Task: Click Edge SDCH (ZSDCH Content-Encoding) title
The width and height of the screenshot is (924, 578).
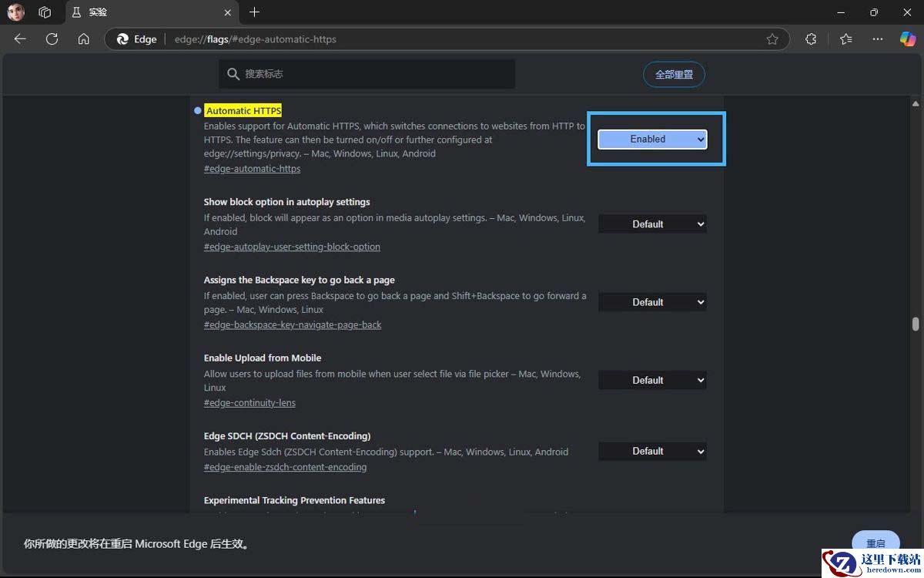Action: pos(287,435)
